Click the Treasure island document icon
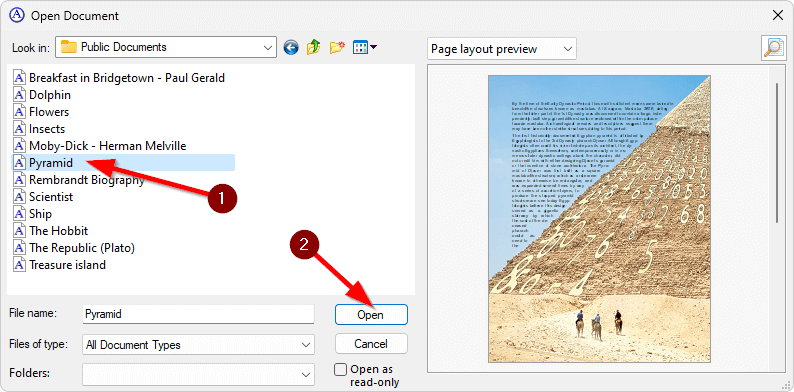Viewport: 794px width, 392px height. click(x=19, y=265)
